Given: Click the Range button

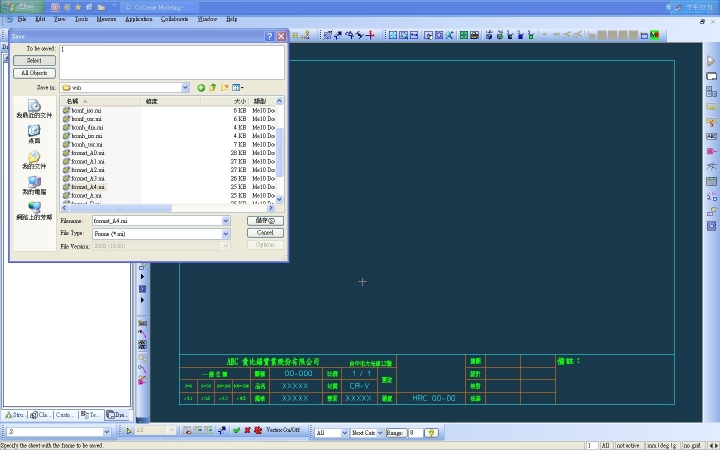Looking at the screenshot, I should click(x=396, y=433).
